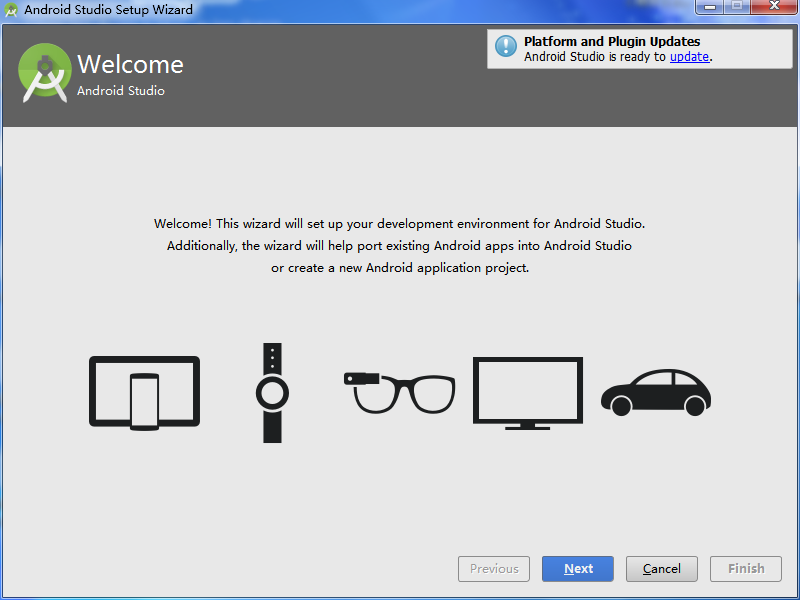Click the 'Additionally, the wizard will help port' line
This screenshot has width=800, height=600.
click(399, 246)
